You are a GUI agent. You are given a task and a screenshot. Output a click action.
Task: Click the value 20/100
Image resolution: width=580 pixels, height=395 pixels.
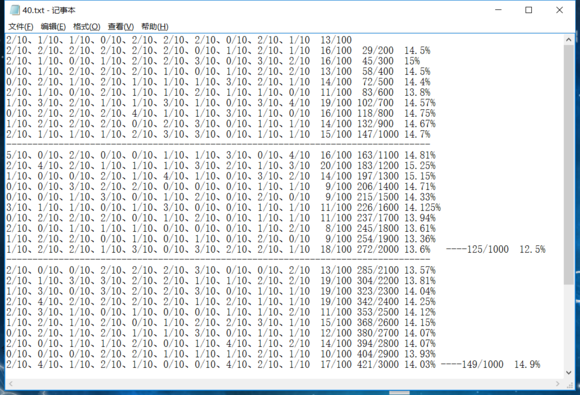point(336,166)
